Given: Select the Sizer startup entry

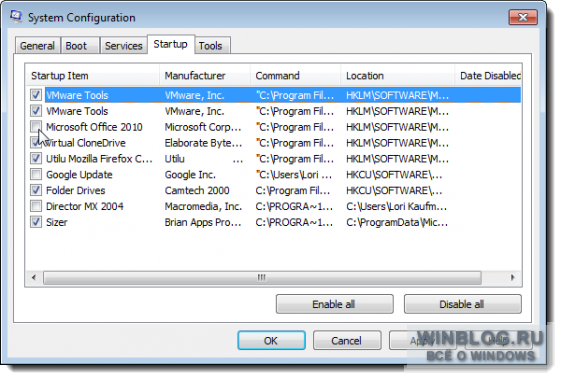Looking at the screenshot, I should (57, 222).
